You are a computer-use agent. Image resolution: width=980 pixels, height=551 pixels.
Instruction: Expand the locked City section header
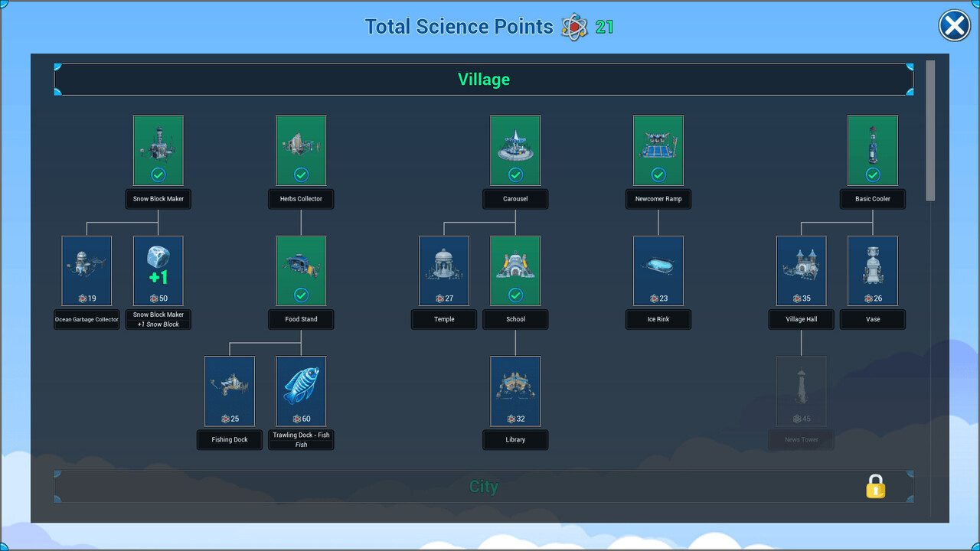click(483, 487)
